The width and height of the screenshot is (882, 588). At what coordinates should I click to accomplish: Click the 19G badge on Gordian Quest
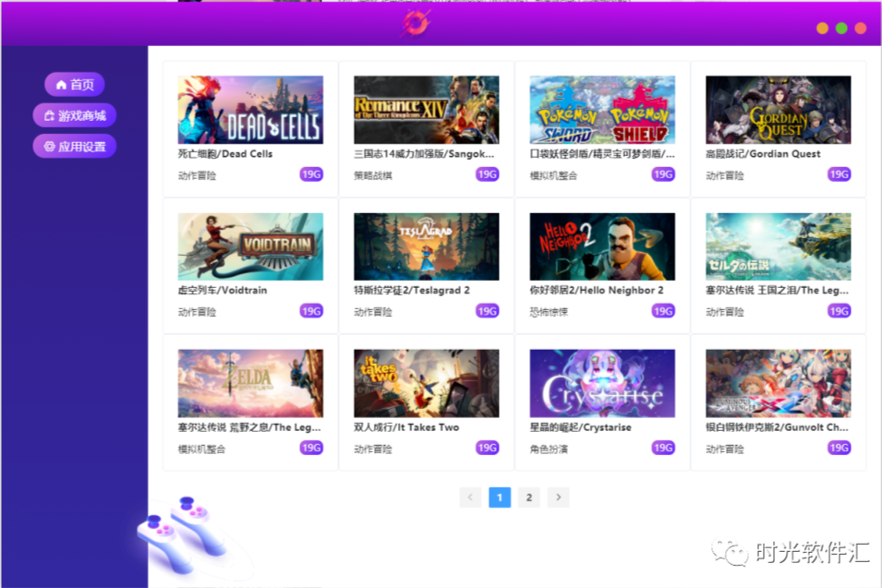coord(840,174)
